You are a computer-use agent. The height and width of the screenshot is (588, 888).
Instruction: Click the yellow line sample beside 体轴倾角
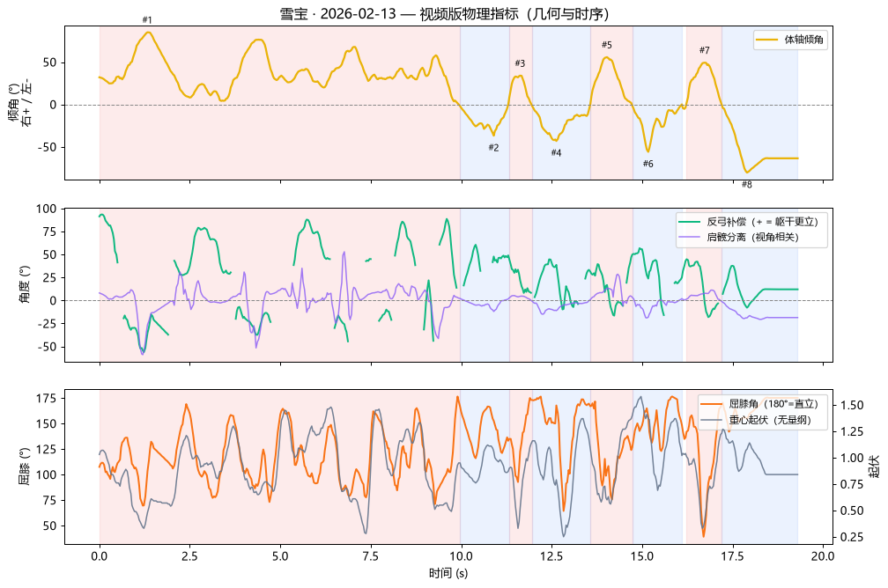[x=767, y=40]
